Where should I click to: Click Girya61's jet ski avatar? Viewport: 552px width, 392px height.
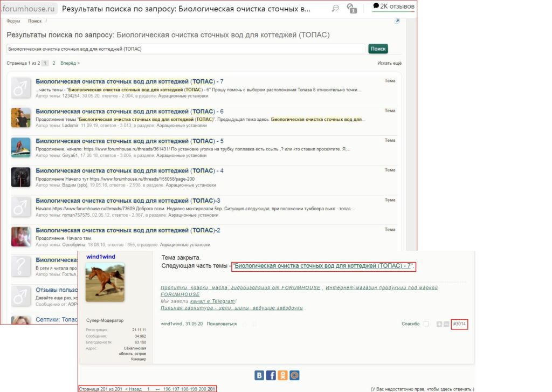point(21,147)
